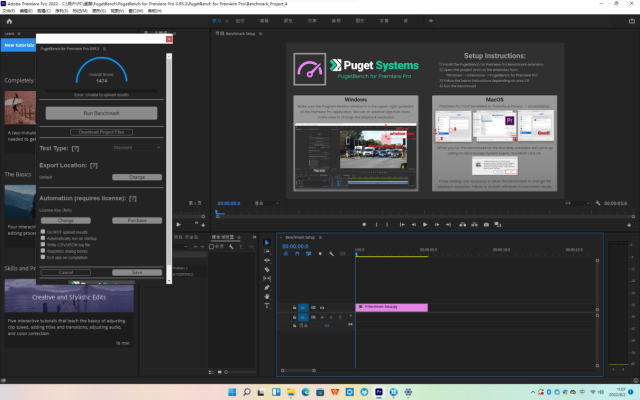Toggle 'Exit app on completion' checkbox

pos(43,257)
